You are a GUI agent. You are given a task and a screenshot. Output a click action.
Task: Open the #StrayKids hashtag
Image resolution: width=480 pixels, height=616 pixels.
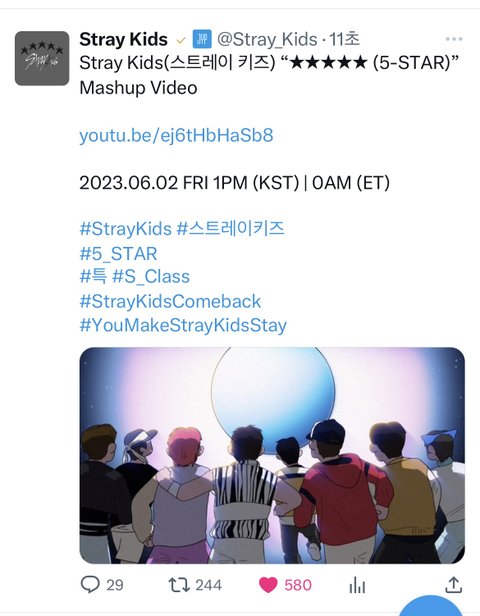126,229
